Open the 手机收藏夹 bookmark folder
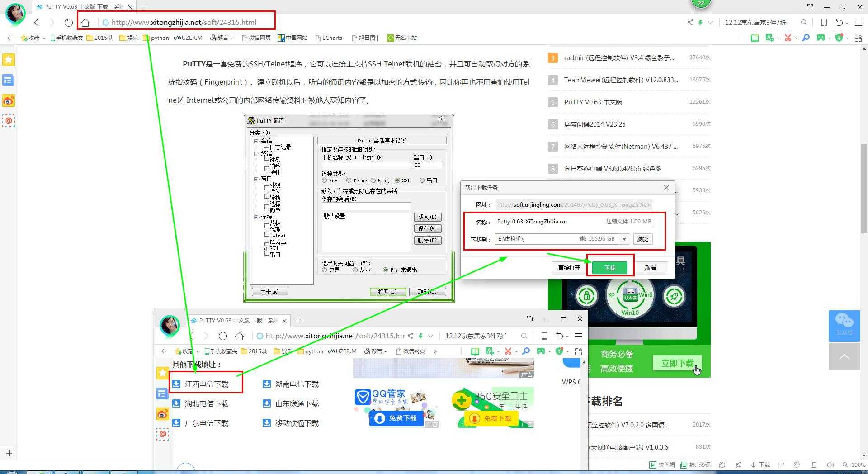 (x=67, y=38)
